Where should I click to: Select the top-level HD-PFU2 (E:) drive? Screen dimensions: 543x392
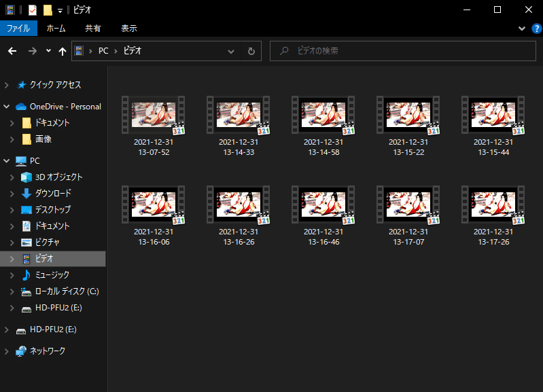[x=53, y=329]
